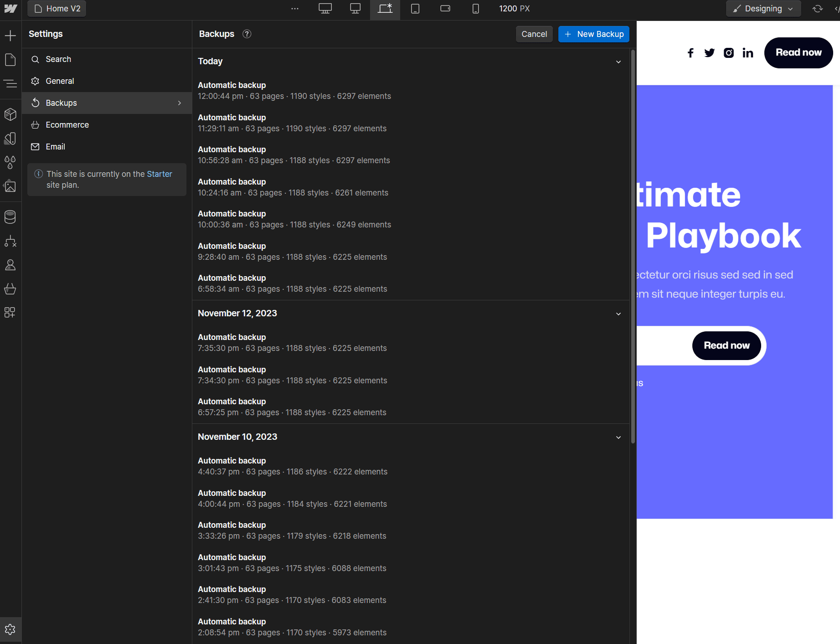Click the New Backup button
Viewport: 840px width, 644px height.
click(x=594, y=34)
